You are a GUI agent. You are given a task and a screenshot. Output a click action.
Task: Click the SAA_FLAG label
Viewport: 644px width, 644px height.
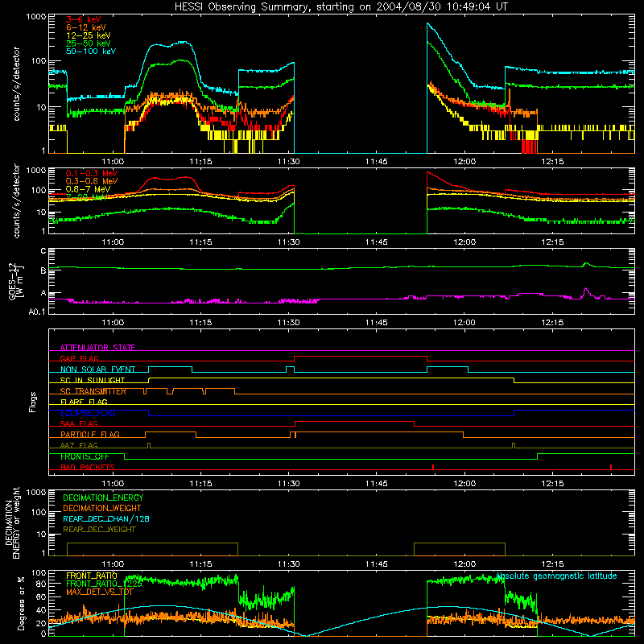[x=79, y=423]
